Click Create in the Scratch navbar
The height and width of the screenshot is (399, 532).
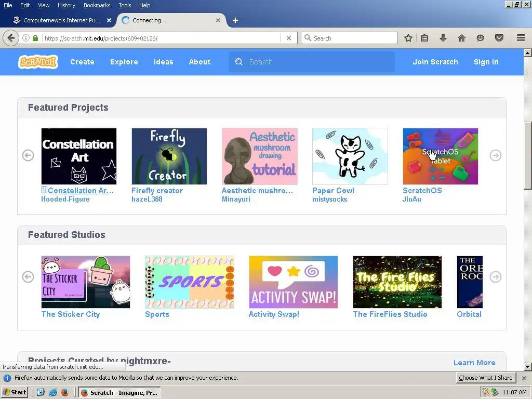pos(83,62)
